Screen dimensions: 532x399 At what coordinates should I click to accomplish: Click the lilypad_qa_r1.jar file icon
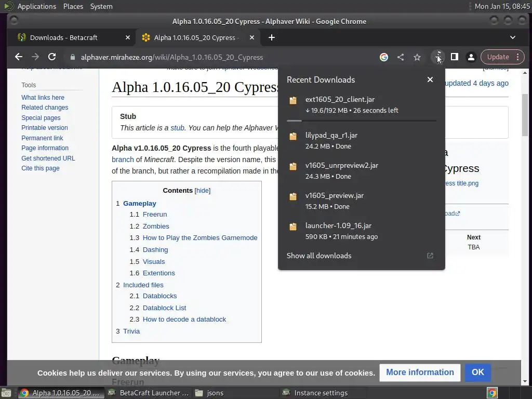(x=293, y=137)
